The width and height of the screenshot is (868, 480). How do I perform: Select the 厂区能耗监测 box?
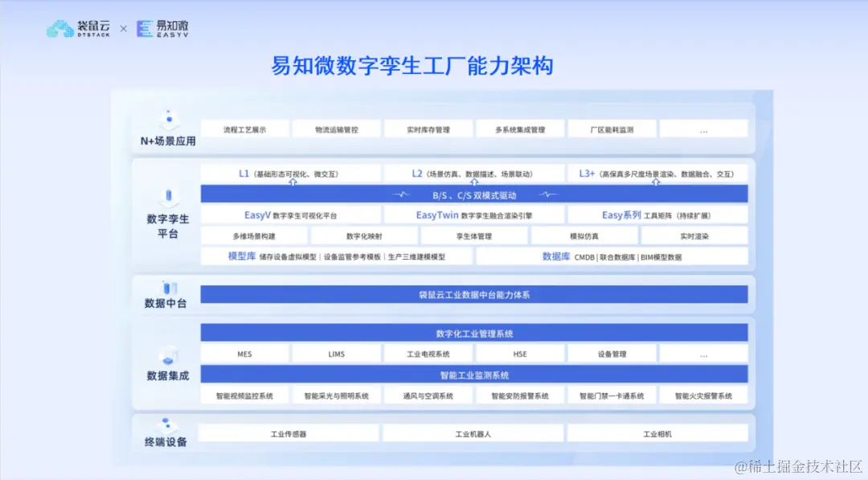coord(612,129)
